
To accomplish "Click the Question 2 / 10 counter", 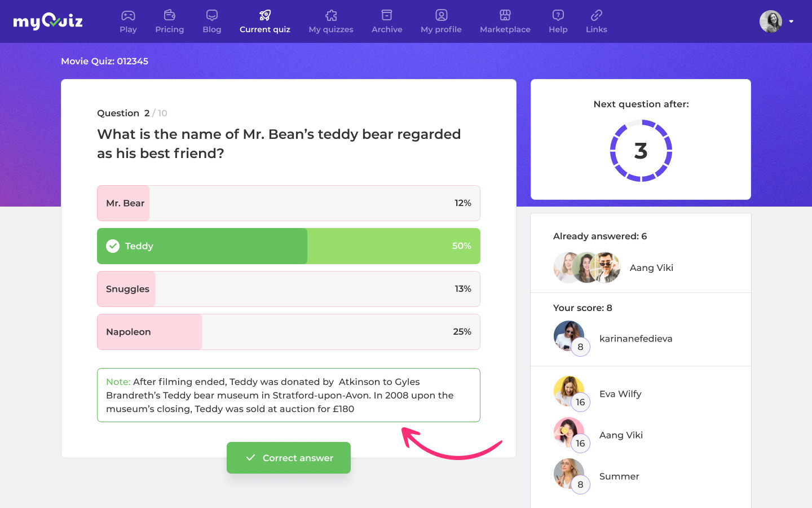I will (132, 113).
